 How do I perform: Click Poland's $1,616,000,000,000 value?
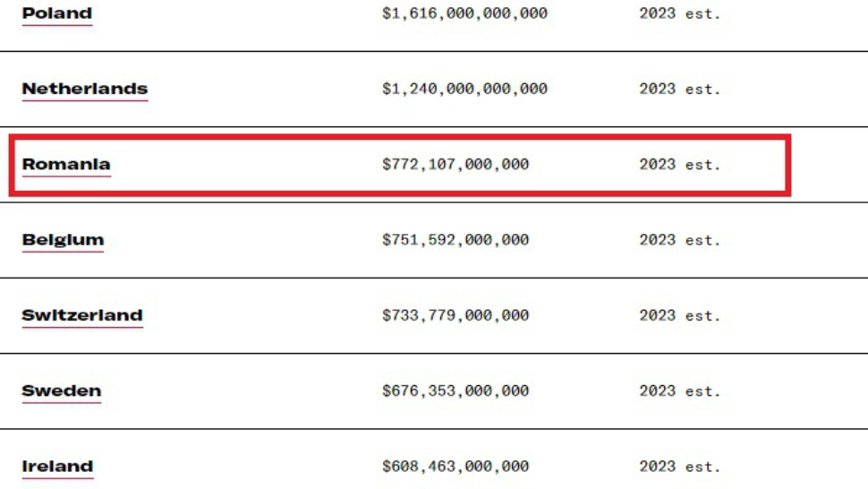[464, 13]
